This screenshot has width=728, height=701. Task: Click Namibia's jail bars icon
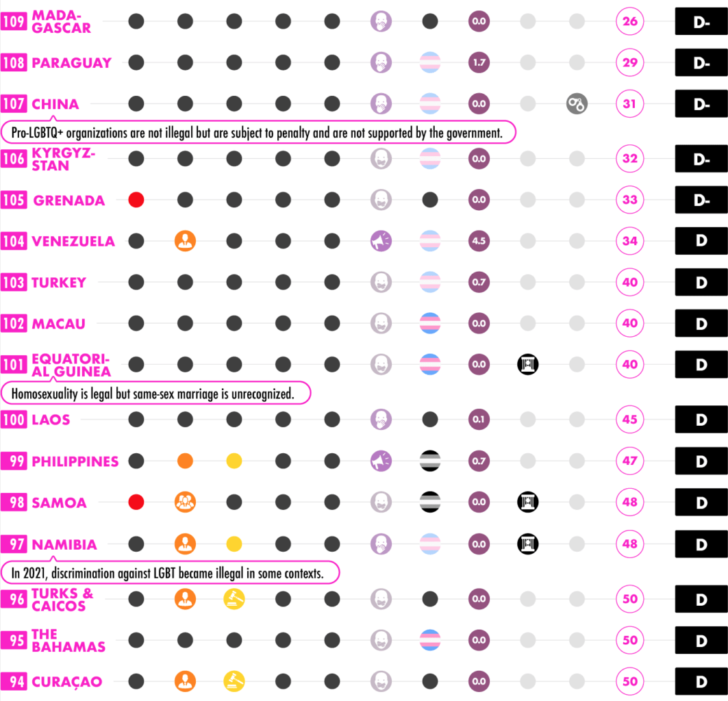pos(528,544)
